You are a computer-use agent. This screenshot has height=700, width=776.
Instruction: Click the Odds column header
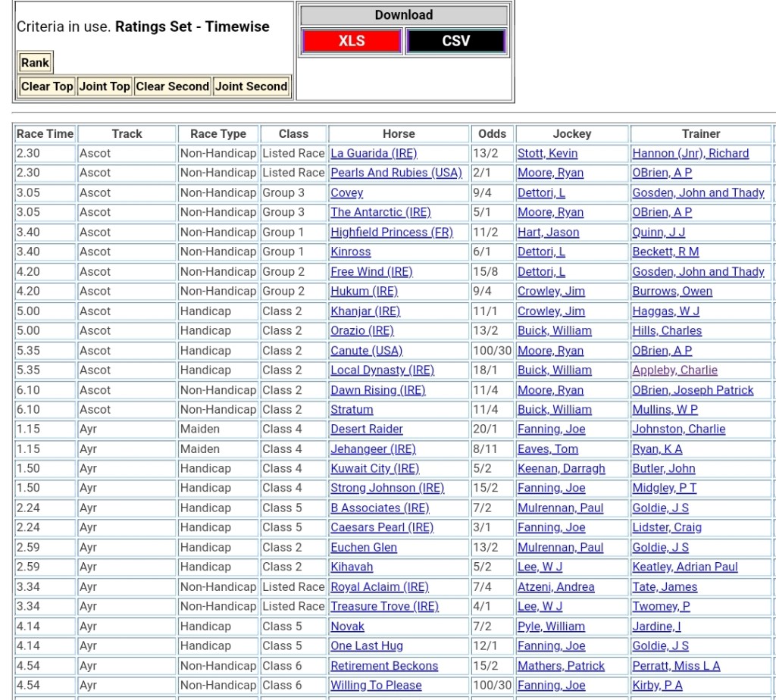493,133
